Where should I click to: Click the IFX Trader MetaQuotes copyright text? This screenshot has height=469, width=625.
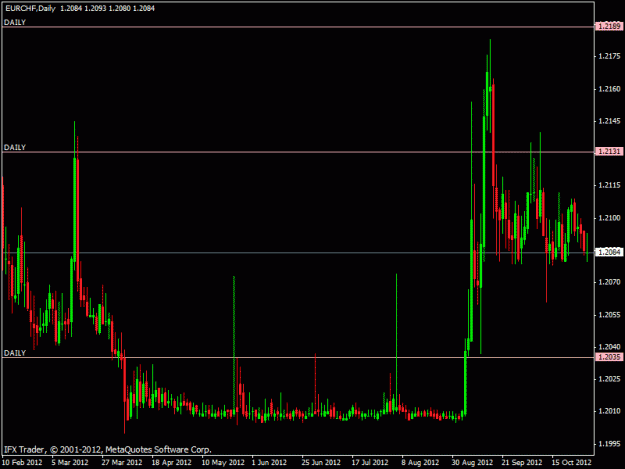tap(108, 449)
